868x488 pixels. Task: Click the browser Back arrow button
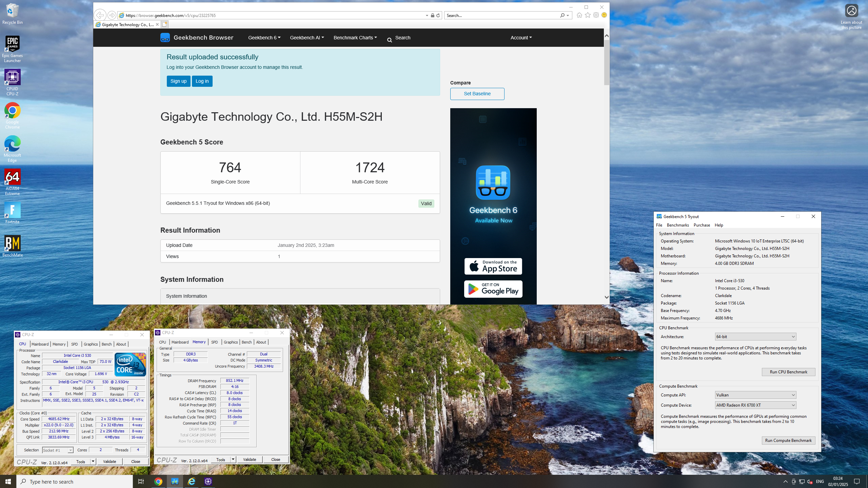coord(100,15)
